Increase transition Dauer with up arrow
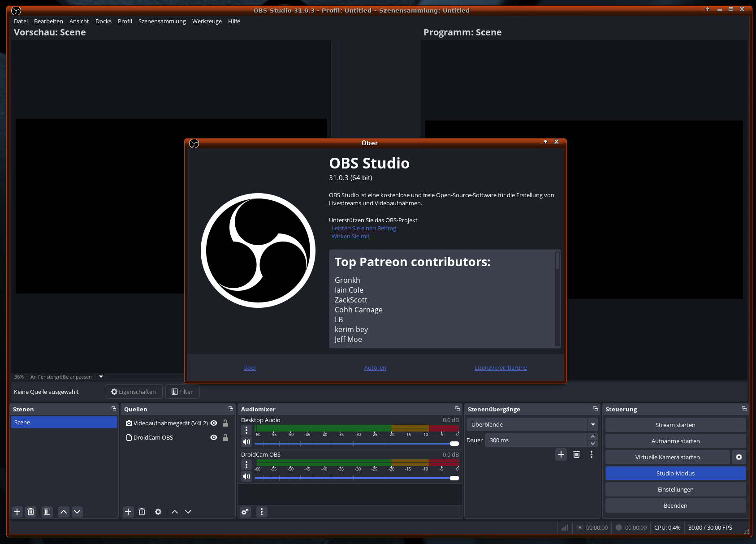The image size is (756, 544). tap(593, 436)
